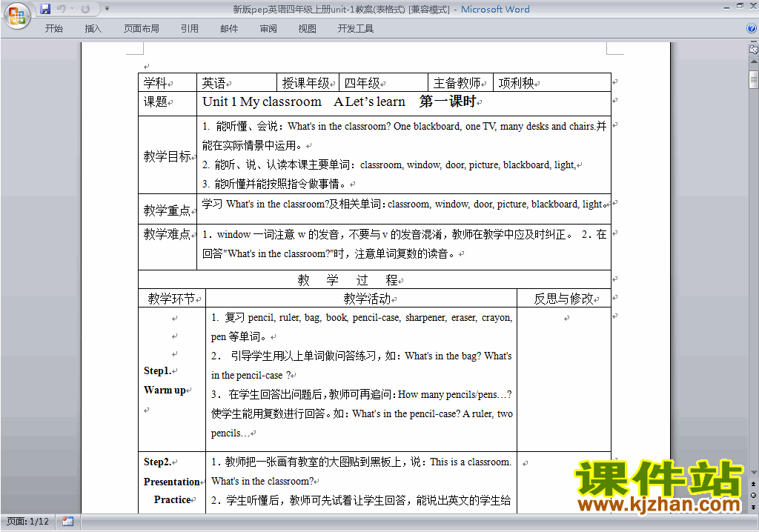Expand the Undo history dropdown arrow
Screen dimensions: 759x532
72,9
